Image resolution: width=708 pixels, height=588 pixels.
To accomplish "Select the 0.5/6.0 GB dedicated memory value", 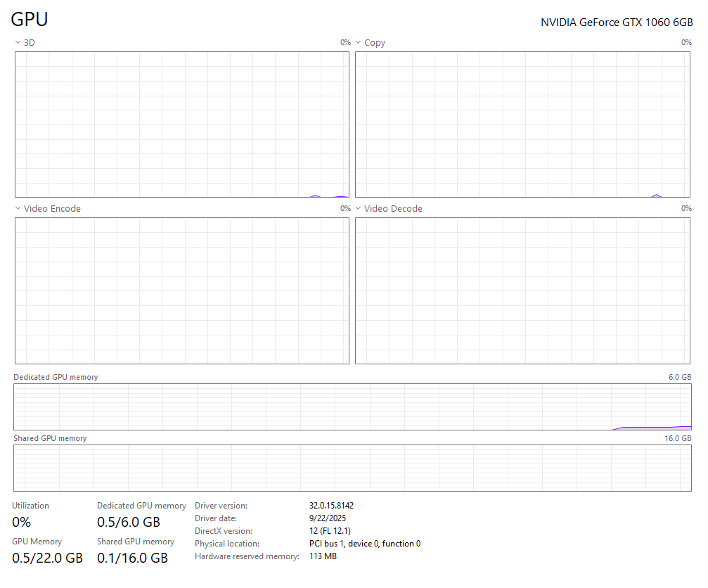I will click(x=129, y=523).
